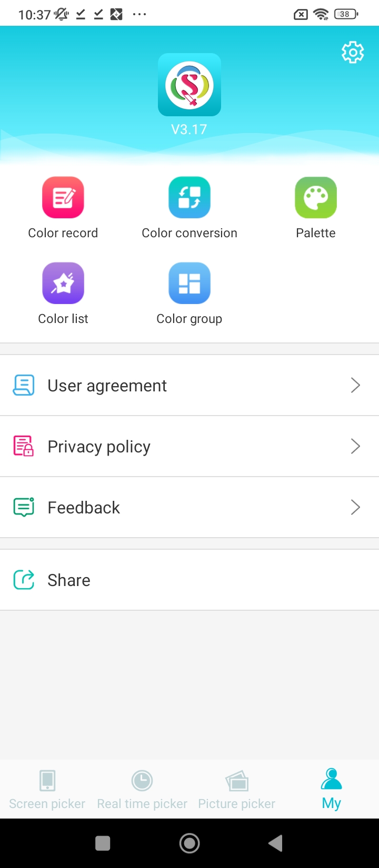Open the User agreement text link
Screen dimensions: 379x868
coord(107,386)
